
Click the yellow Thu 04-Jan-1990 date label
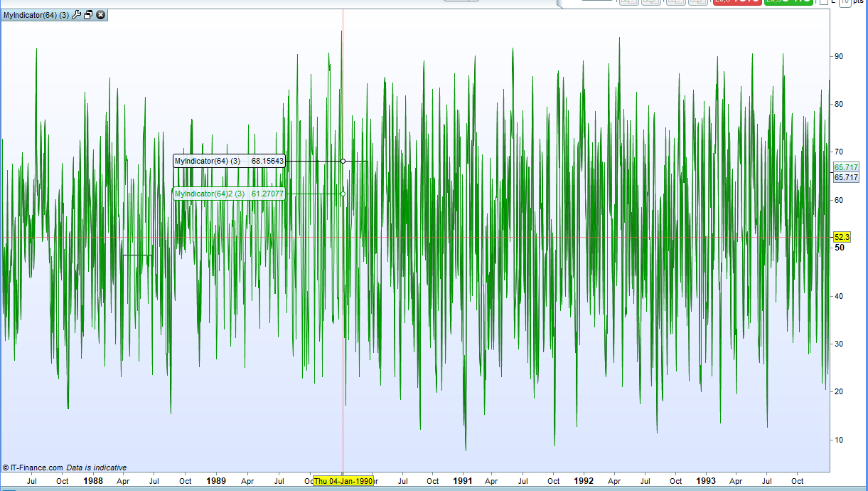(343, 482)
